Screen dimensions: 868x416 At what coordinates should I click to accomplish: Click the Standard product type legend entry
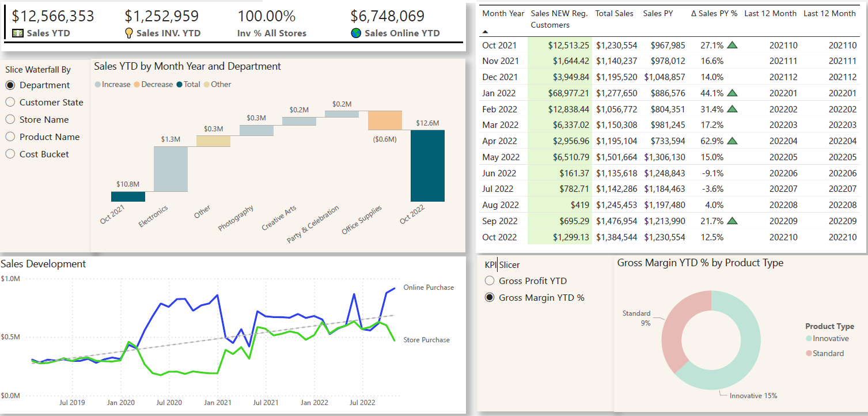[x=825, y=353]
